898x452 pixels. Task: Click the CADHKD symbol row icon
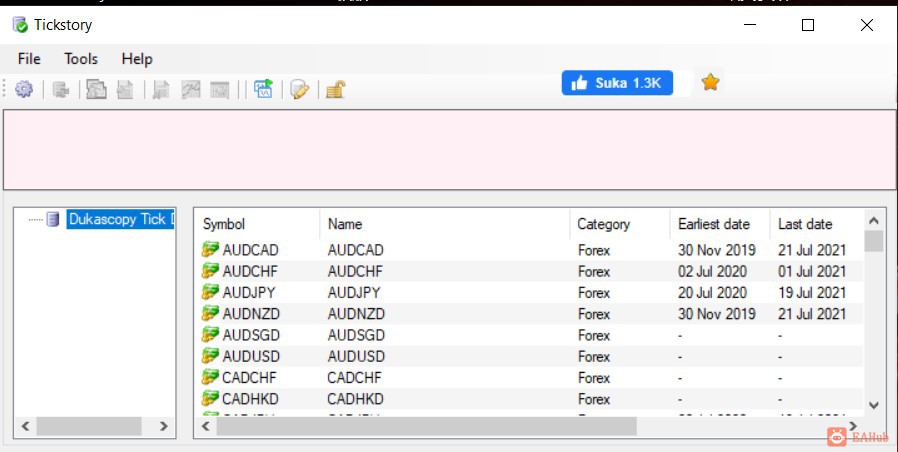click(x=210, y=398)
